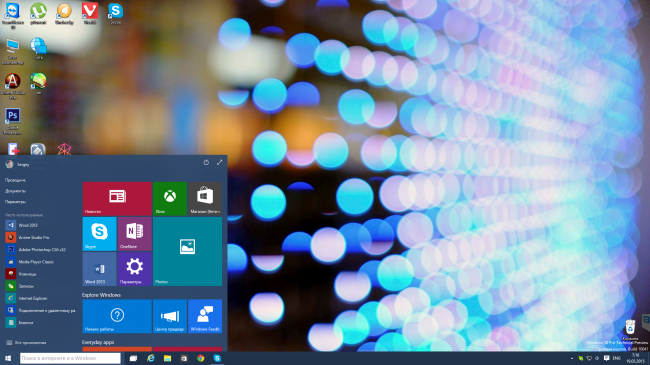This screenshot has height=365, width=650.
Task: Open Task View on taskbar
Action: (x=133, y=358)
